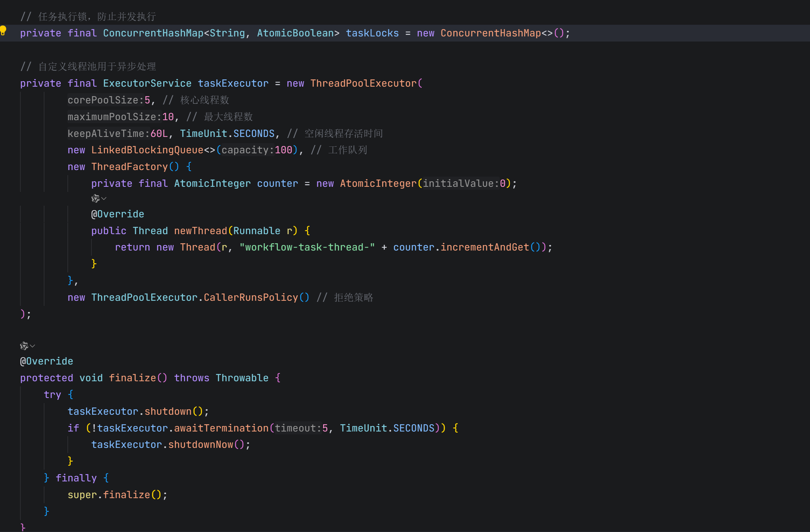810x532 pixels.
Task: Click the newThread method name
Action: [201, 231]
